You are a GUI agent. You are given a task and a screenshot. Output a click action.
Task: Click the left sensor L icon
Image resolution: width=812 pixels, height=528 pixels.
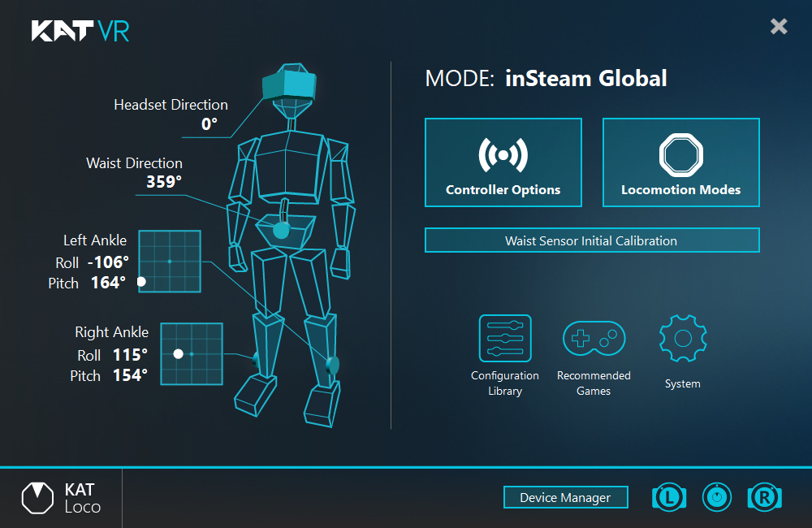(669, 497)
